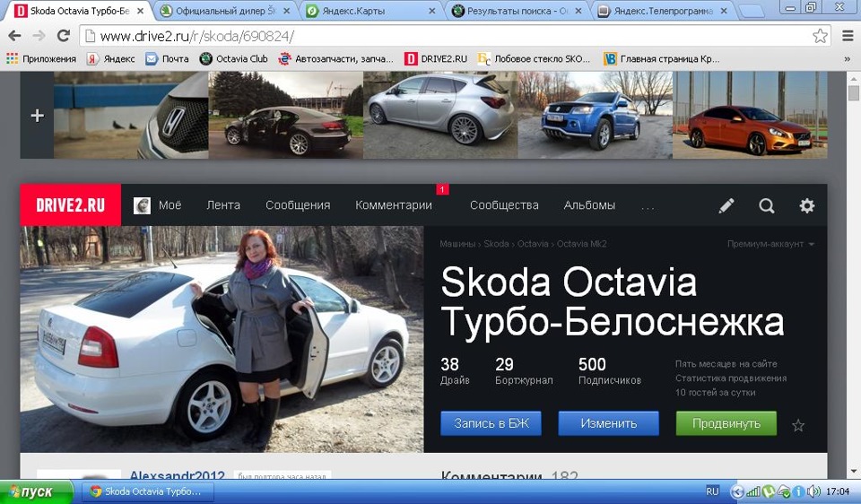
Task: Click the Skoda Octavia taskbar window button
Action: (146, 492)
